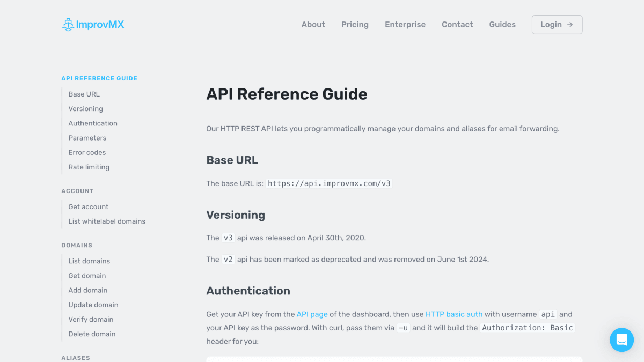Click the ALIASES sidebar section heading
The height and width of the screenshot is (362, 644).
(x=76, y=358)
